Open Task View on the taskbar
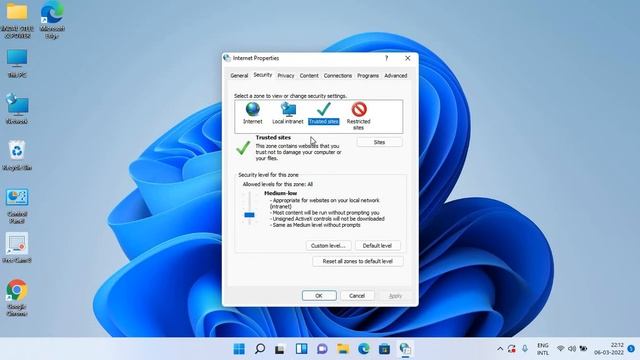 280,349
